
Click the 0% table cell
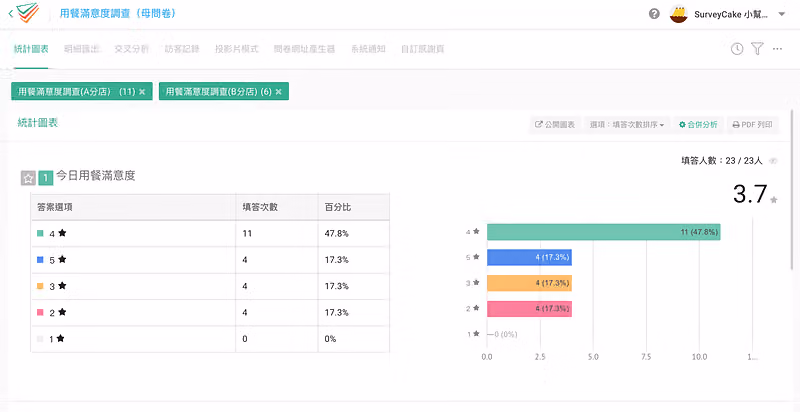[354, 339]
